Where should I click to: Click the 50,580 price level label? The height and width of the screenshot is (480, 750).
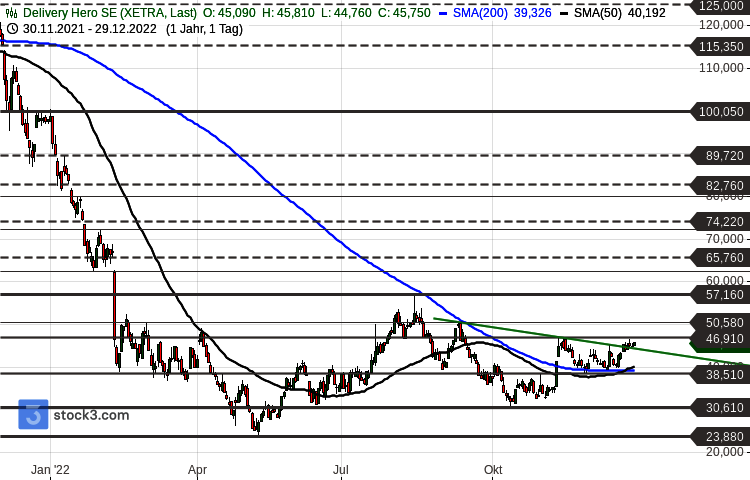point(721,322)
